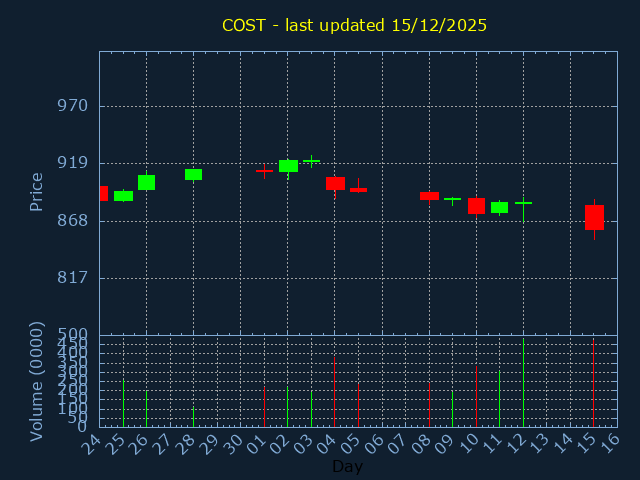Click the 970 price axis label
640x480 pixels.
pos(72,106)
